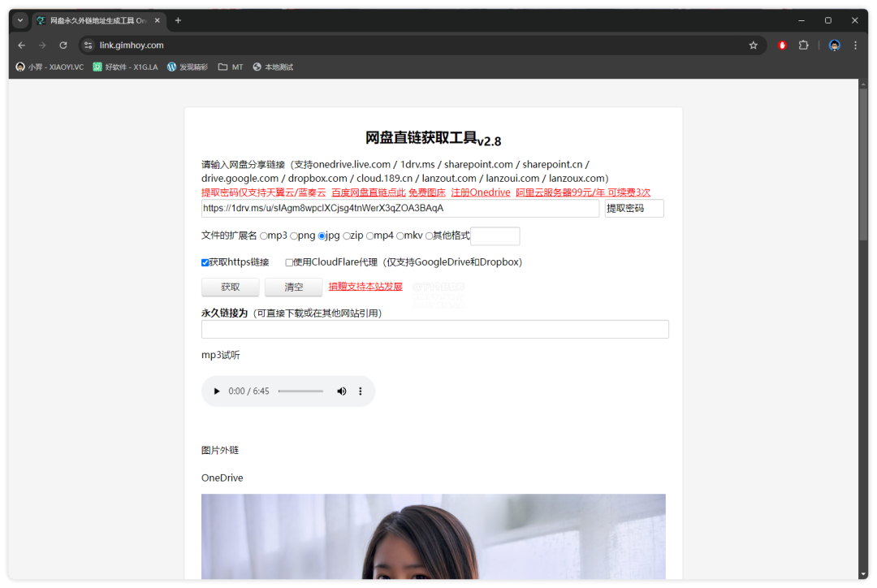Click the 网盘直链获取工具 page title

click(433, 139)
